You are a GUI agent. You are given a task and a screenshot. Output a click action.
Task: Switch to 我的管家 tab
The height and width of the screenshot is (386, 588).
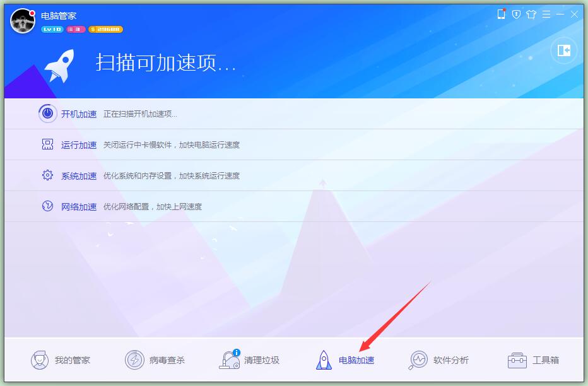(x=61, y=360)
